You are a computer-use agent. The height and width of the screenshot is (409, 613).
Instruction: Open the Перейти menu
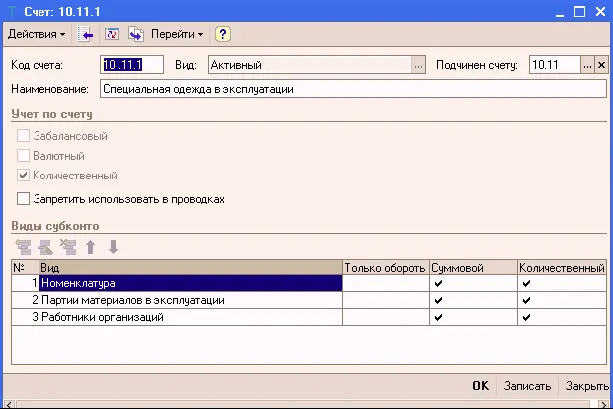pyautogui.click(x=176, y=34)
